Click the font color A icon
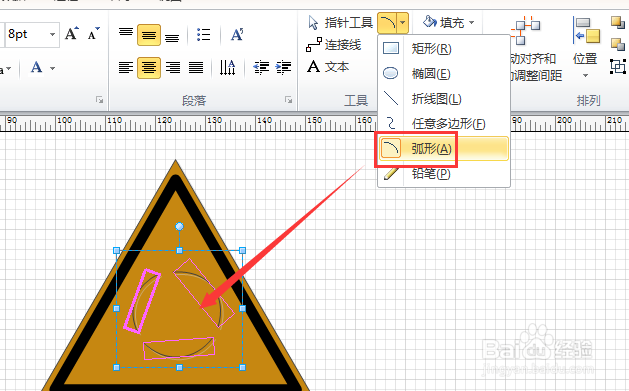The height and width of the screenshot is (391, 629). pyautogui.click(x=37, y=67)
